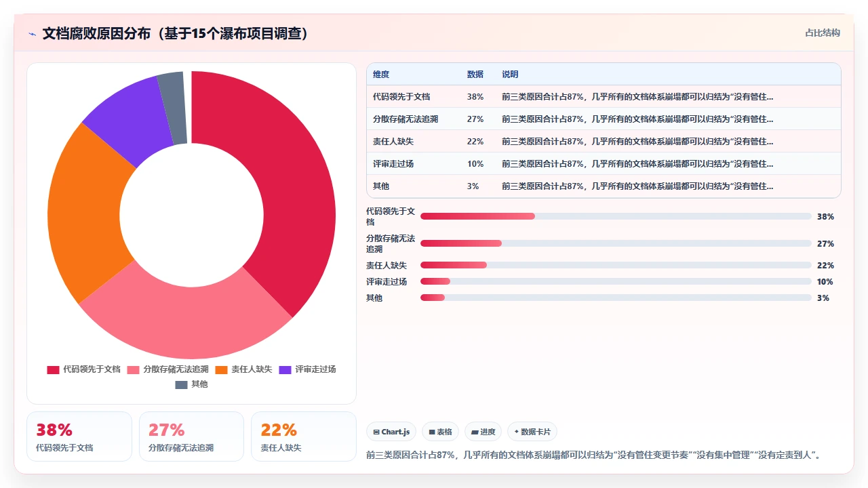This screenshot has width=868, height=488.
Task: Select table cell 分散存储无法追溯
Action: (406, 119)
